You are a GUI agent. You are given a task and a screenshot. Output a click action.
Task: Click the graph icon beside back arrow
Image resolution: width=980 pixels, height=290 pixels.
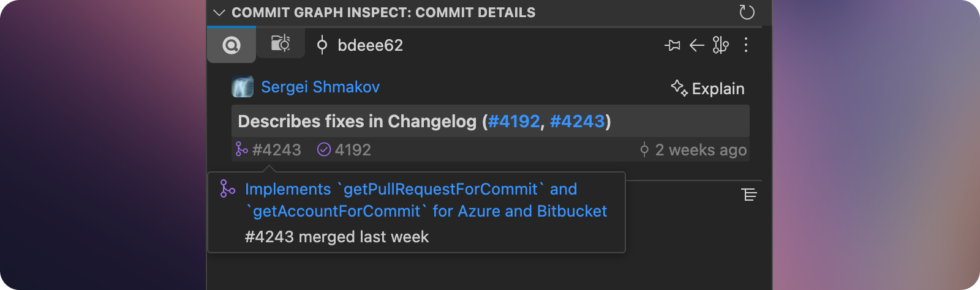point(720,45)
